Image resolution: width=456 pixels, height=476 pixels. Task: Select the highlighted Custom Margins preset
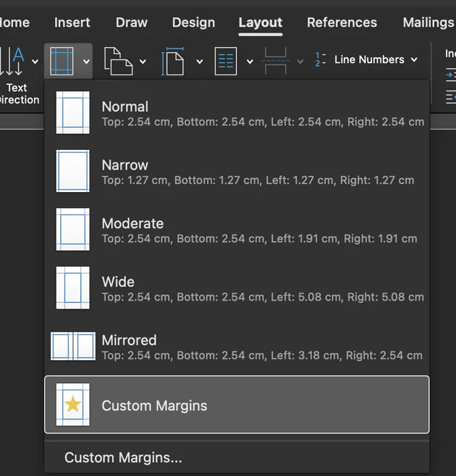(x=237, y=404)
